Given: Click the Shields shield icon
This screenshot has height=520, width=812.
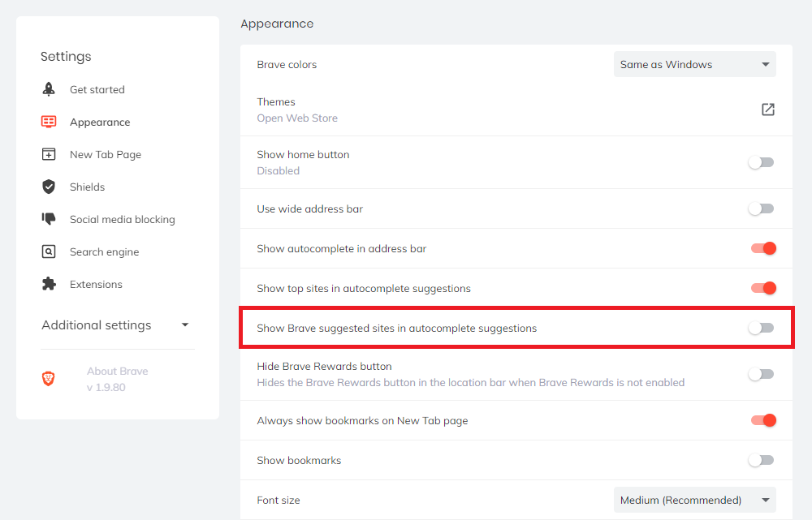Looking at the screenshot, I should click(x=49, y=187).
